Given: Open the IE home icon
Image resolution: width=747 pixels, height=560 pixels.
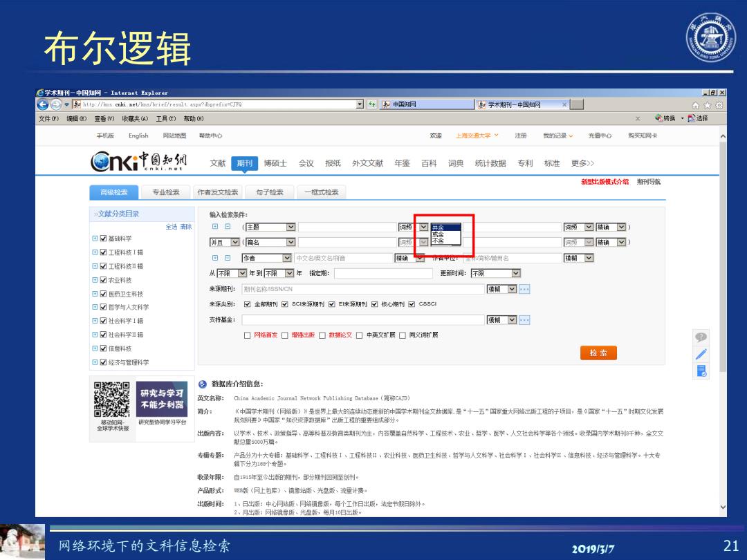Looking at the screenshot, I should pyautogui.click(x=696, y=105).
